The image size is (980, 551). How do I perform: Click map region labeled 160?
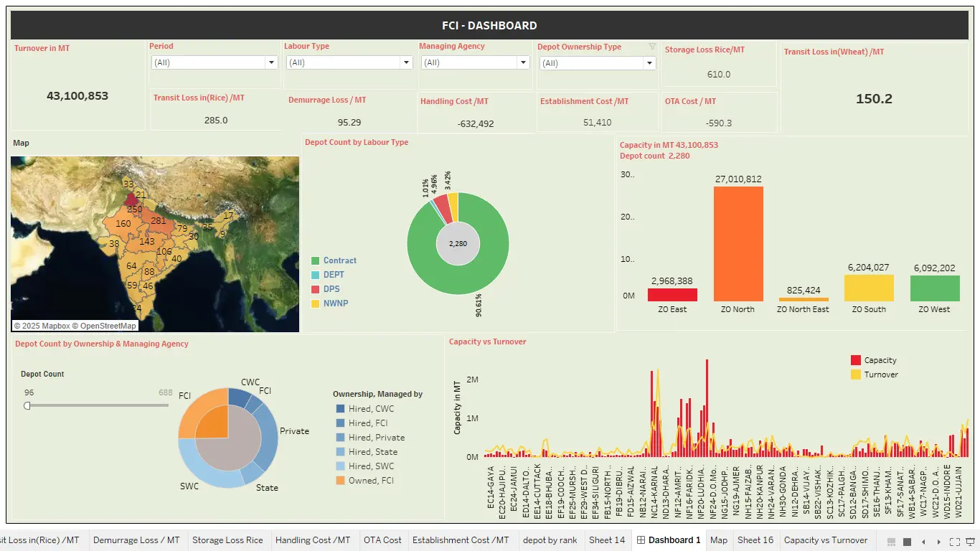click(123, 224)
